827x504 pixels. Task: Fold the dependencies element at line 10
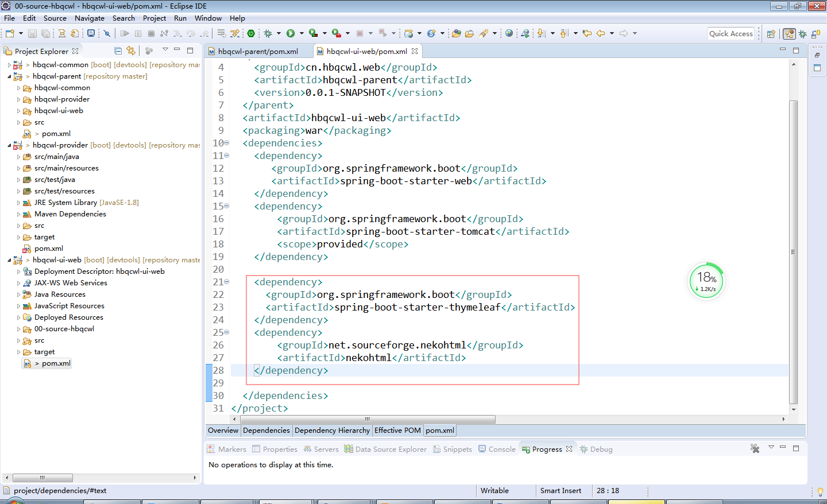[x=226, y=143]
